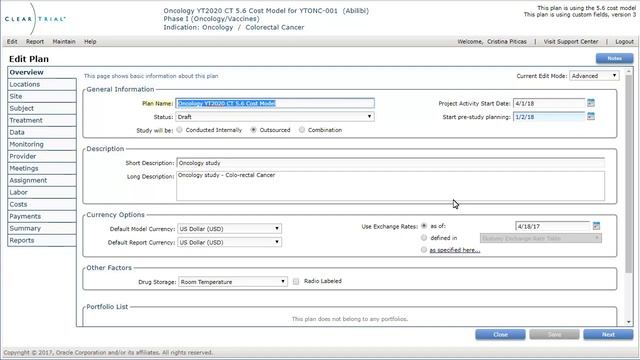Select Outsourced study option
Viewport: 640px width, 360px height.
(x=253, y=130)
